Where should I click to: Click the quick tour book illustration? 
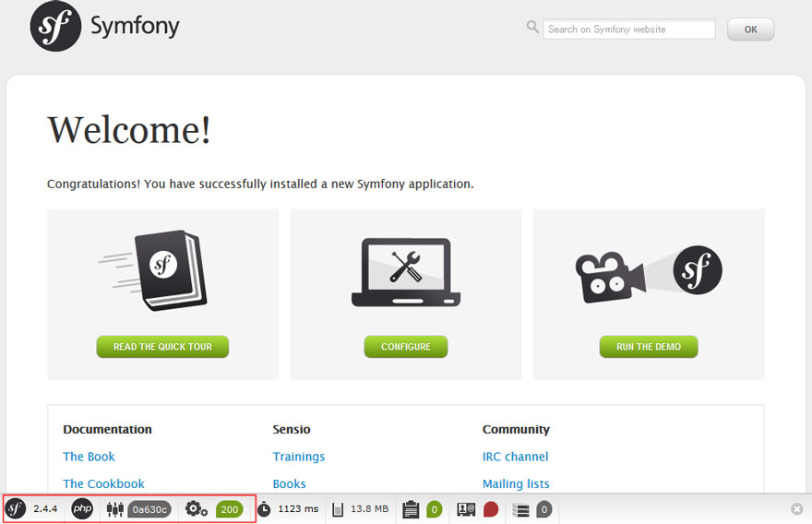pyautogui.click(x=153, y=270)
